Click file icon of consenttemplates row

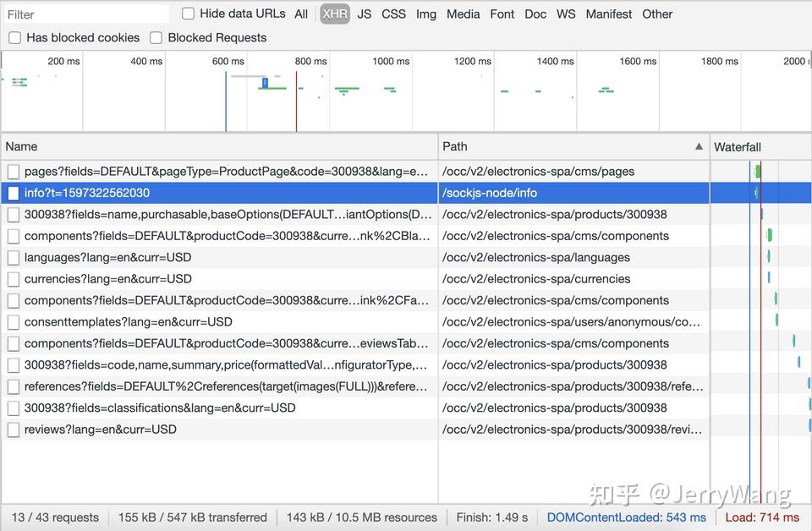(14, 322)
